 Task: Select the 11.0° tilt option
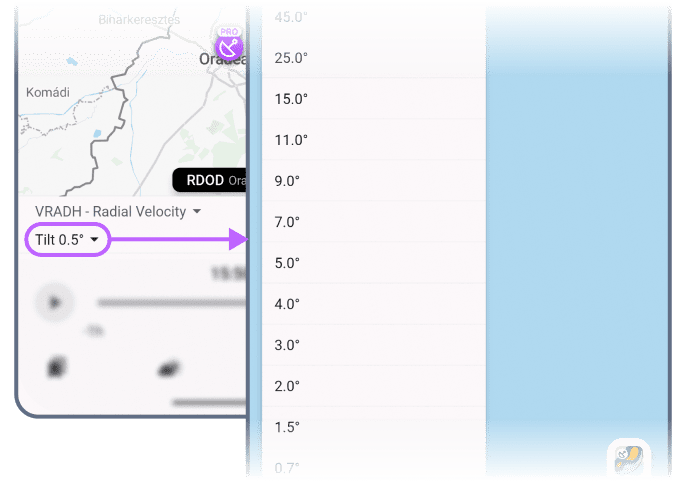pos(374,140)
